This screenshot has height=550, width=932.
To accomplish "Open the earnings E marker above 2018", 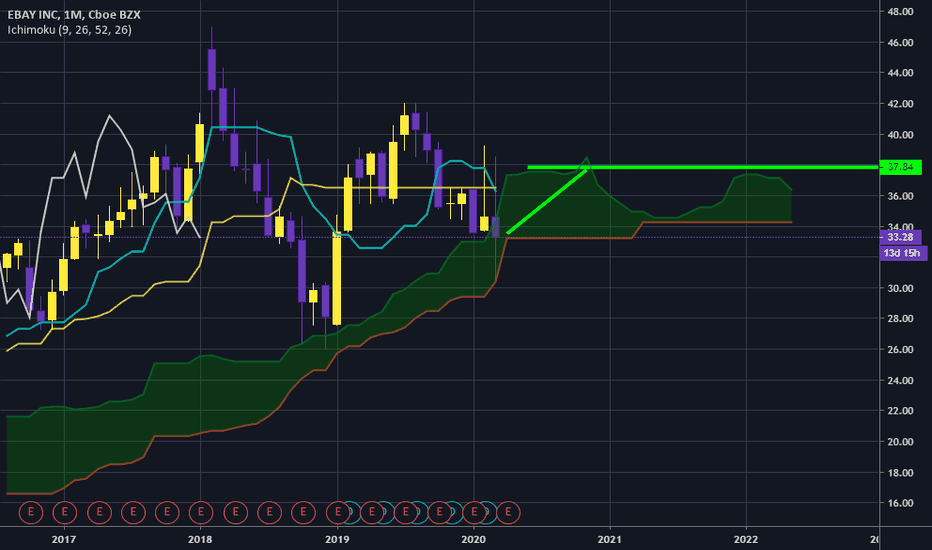I will pyautogui.click(x=201, y=512).
